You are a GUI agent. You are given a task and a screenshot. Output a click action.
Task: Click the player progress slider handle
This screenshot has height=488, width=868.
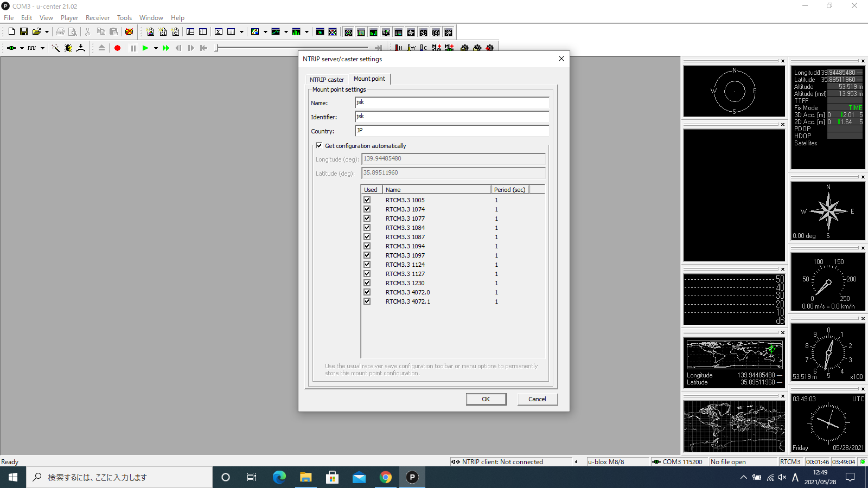tap(216, 48)
